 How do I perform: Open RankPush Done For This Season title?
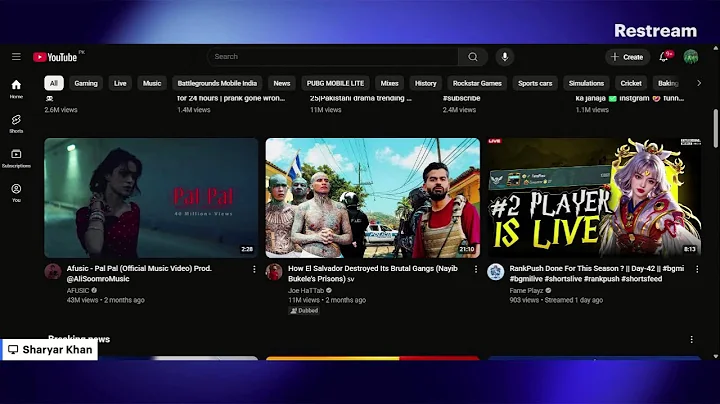tap(596, 273)
